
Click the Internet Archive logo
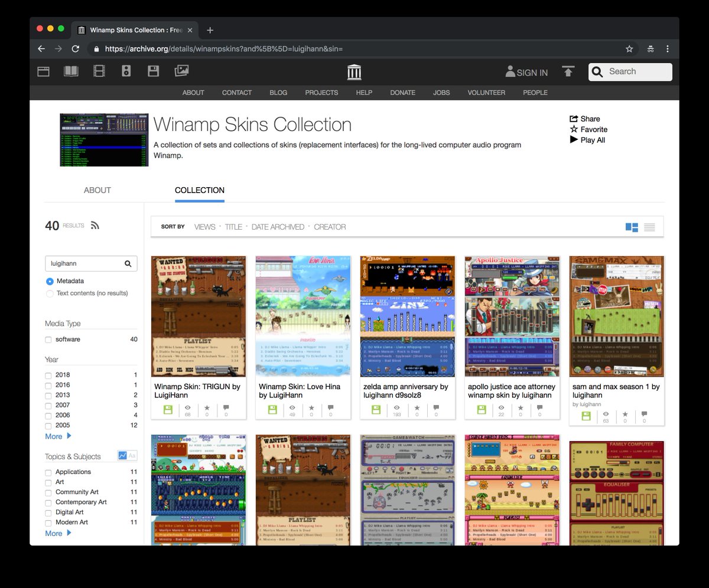(x=354, y=72)
